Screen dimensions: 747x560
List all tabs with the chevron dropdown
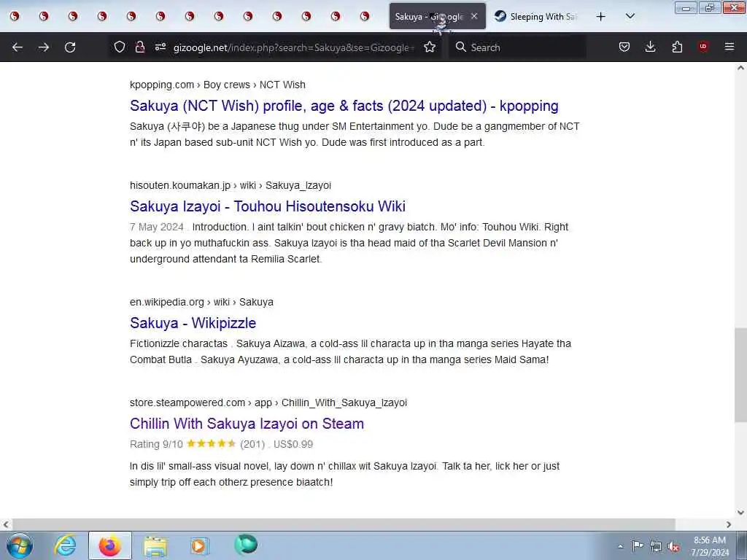pos(630,17)
